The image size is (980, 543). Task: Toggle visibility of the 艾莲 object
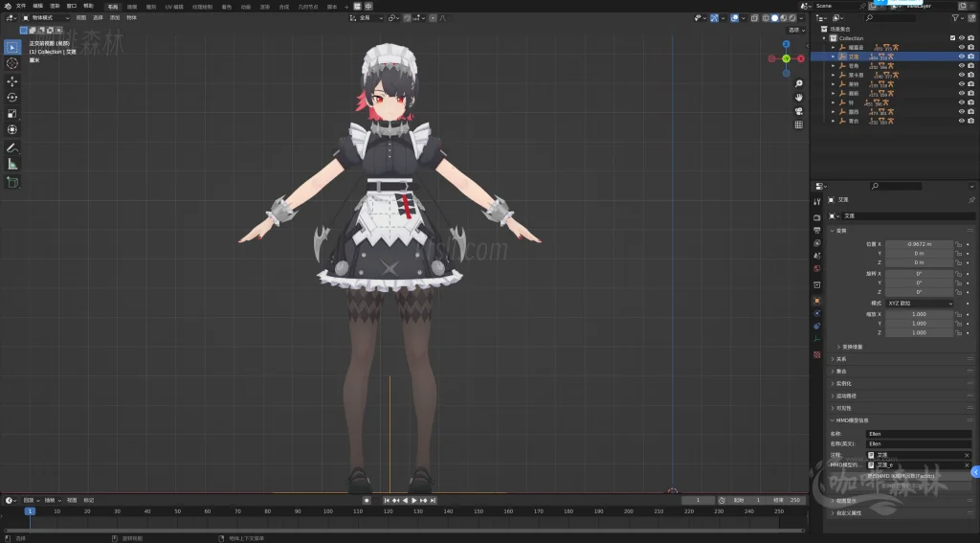tap(961, 57)
